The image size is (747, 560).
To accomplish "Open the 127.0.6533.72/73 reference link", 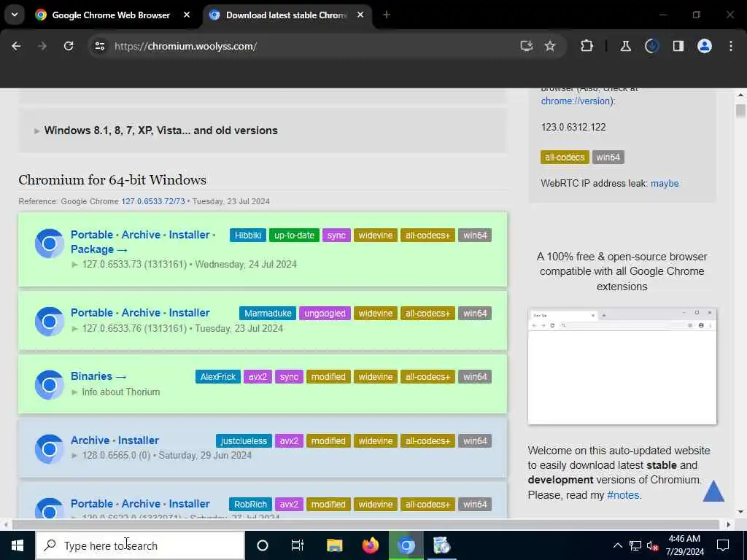I will point(153,201).
